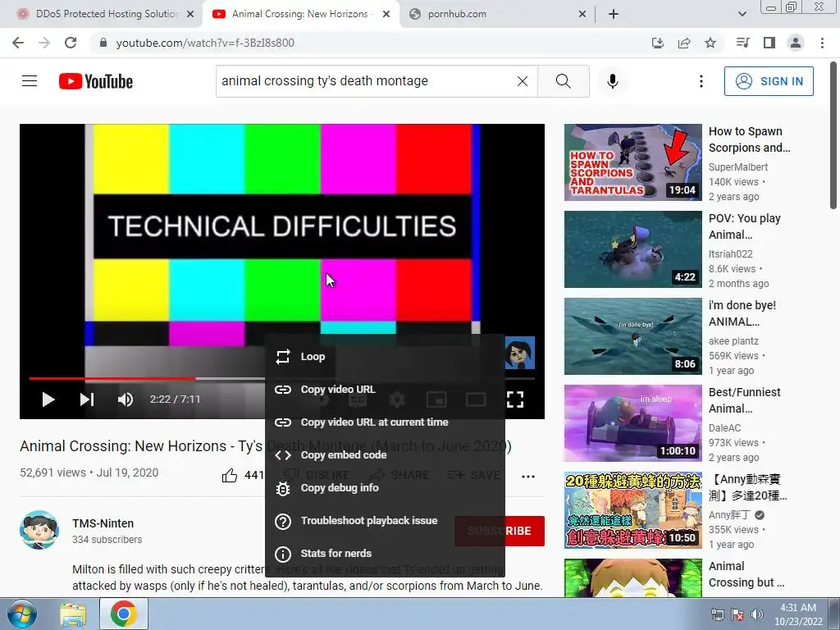View site info via the lock icon

pyautogui.click(x=104, y=43)
